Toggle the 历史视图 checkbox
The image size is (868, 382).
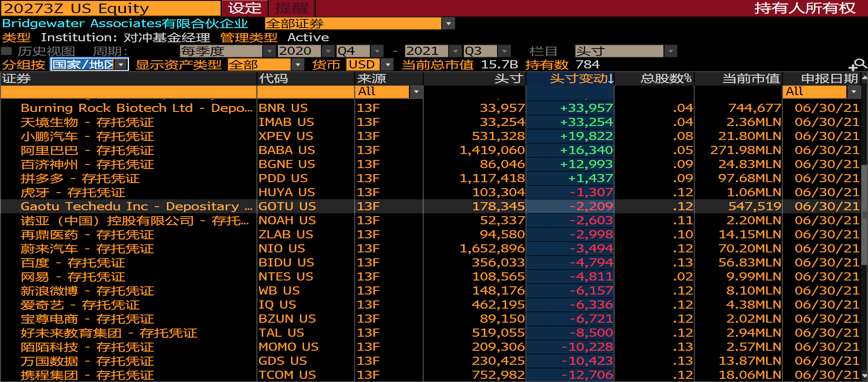click(6, 51)
